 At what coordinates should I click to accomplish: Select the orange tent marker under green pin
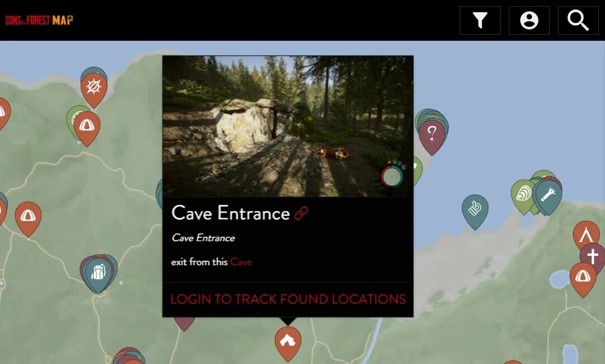tap(87, 127)
